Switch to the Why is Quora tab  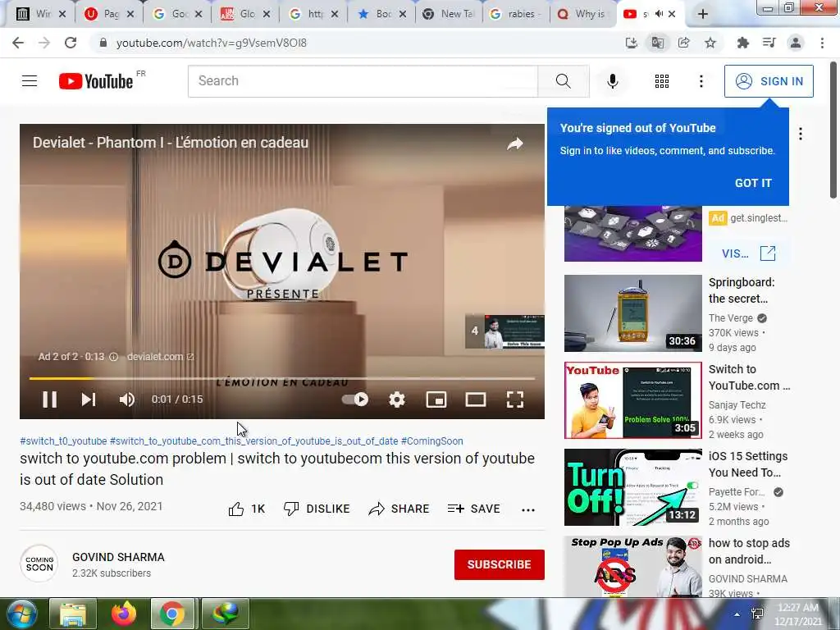pos(583,14)
